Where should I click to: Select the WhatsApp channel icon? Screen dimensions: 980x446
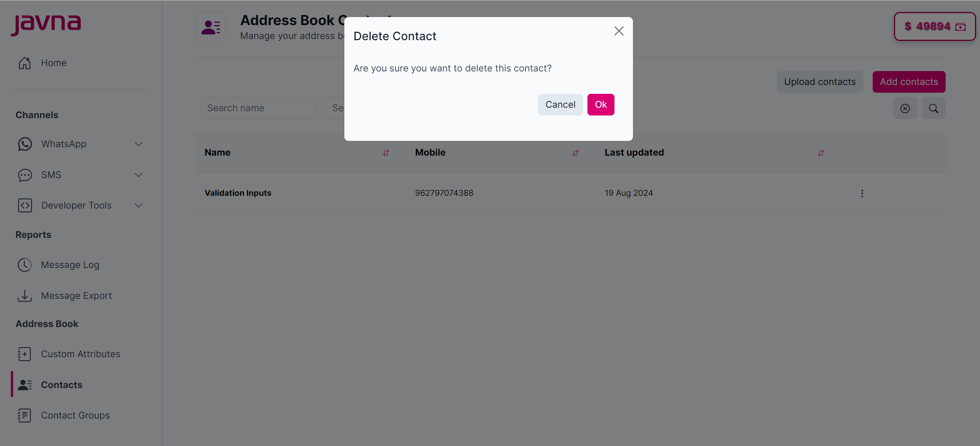point(25,144)
